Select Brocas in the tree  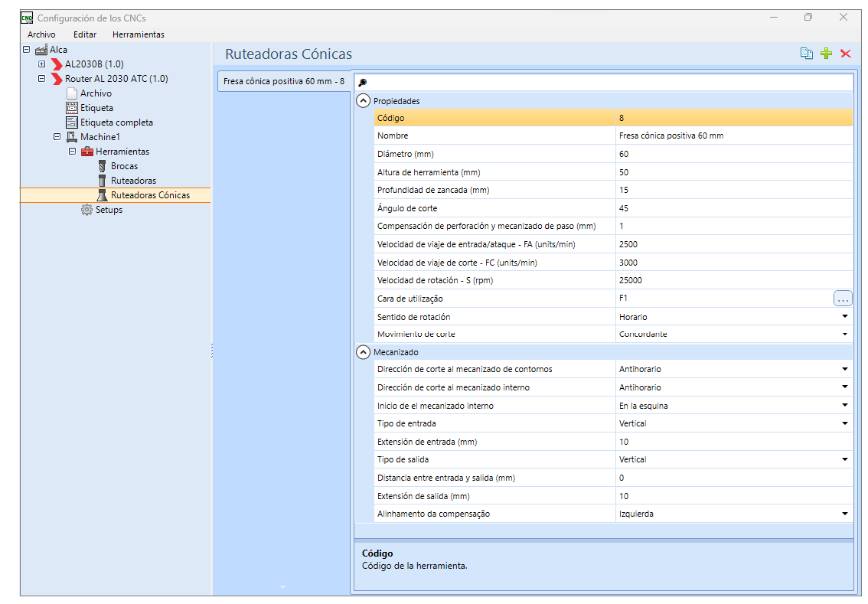124,166
